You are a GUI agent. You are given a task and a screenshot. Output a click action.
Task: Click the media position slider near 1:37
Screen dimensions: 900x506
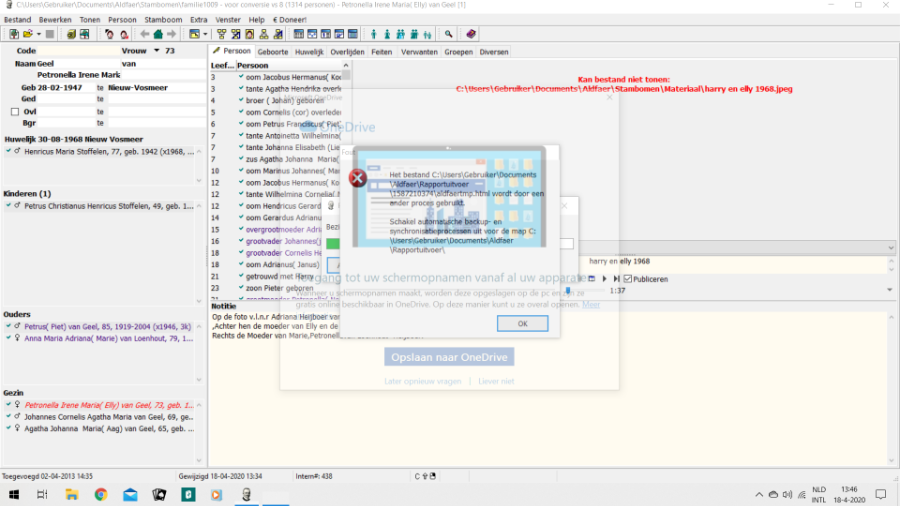click(x=568, y=290)
